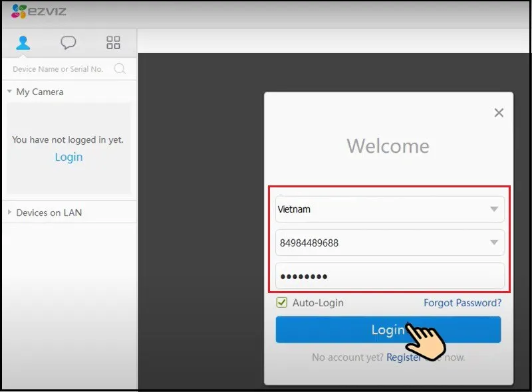
Task: Collapse the My Camera section
Action: (10, 92)
